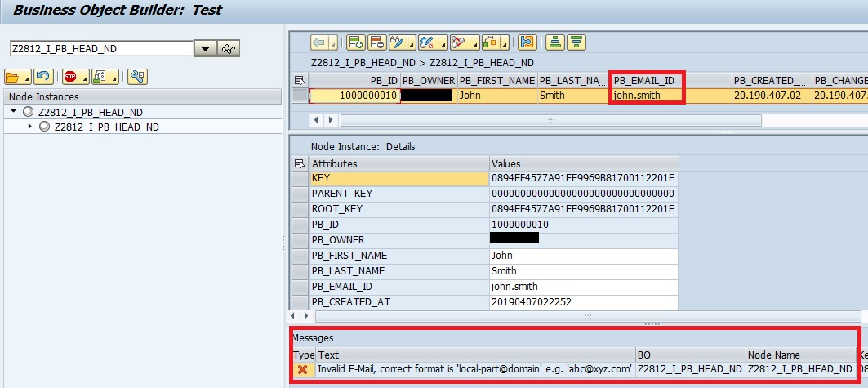Click the red error X icon in Messages

(303, 370)
